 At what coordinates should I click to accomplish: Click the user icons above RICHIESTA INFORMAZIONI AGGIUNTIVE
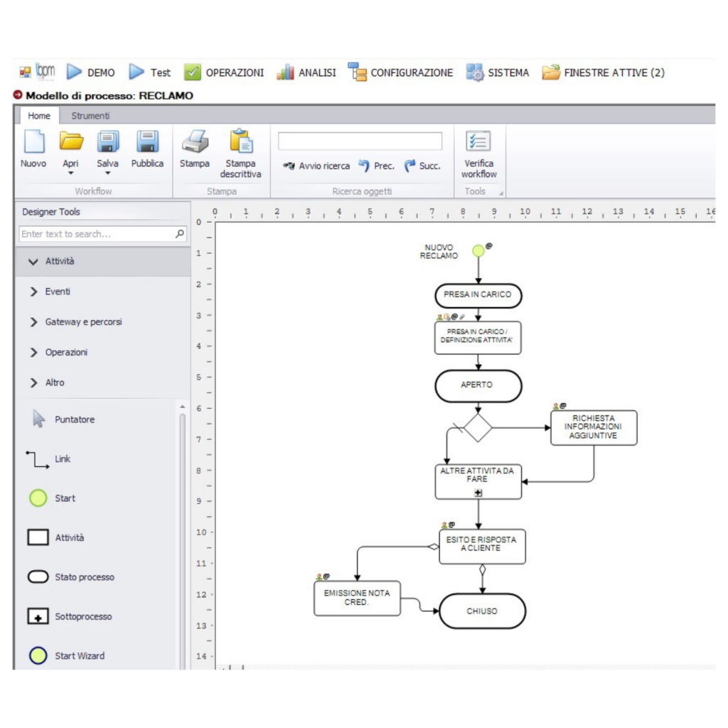coord(560,406)
